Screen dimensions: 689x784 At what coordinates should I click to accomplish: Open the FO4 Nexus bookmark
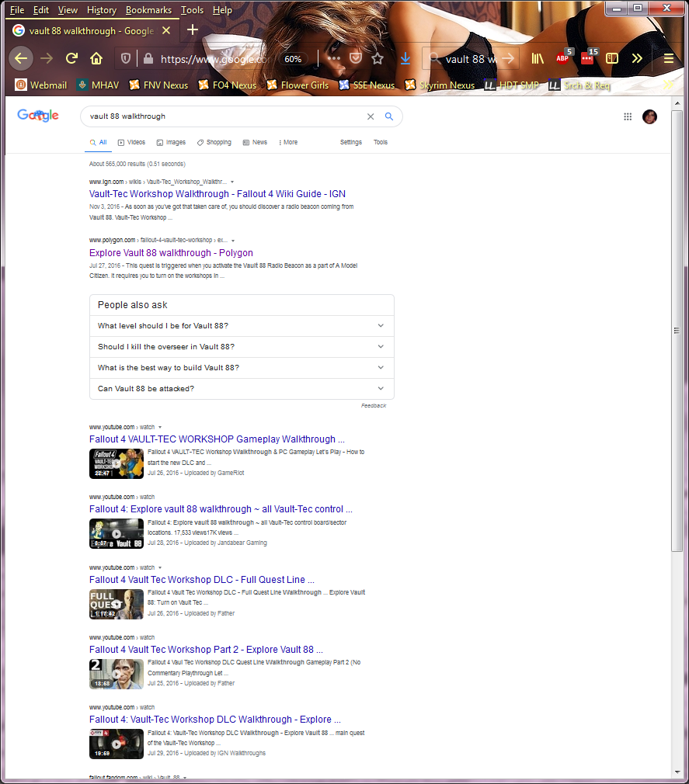tap(227, 85)
